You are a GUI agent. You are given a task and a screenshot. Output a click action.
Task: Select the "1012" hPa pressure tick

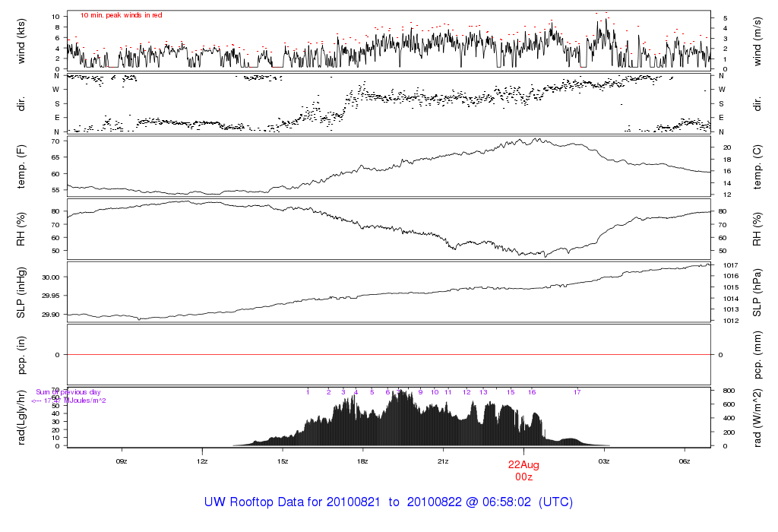(x=731, y=321)
